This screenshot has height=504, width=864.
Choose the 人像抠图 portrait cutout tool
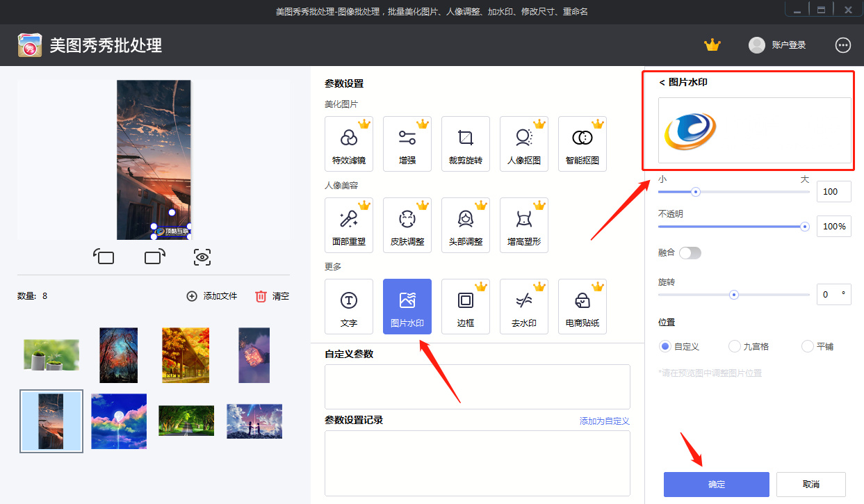coord(524,144)
